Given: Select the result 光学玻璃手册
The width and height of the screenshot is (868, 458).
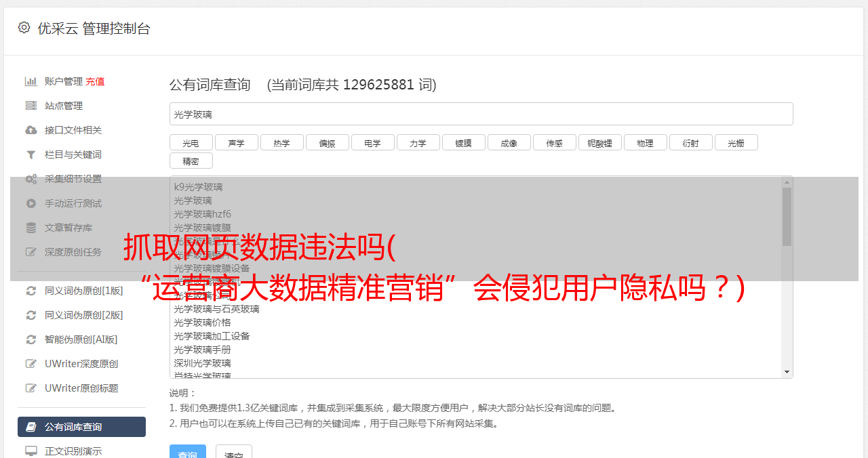Looking at the screenshot, I should (x=202, y=350).
